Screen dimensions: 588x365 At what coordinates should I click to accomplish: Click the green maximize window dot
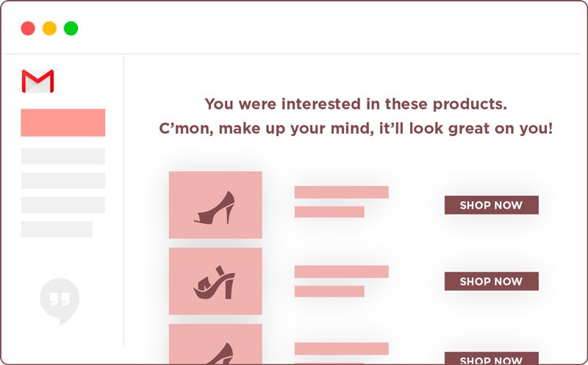(71, 29)
